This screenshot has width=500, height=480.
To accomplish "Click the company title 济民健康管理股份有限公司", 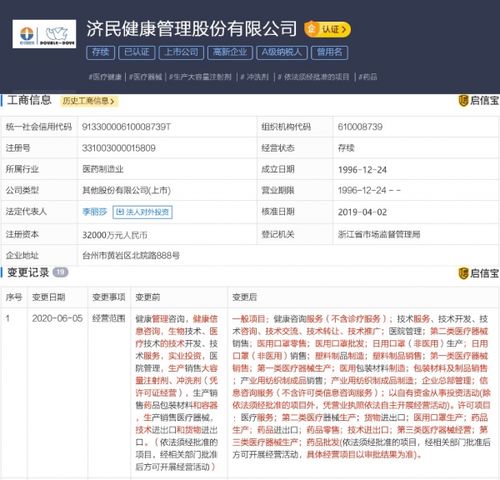I will (x=192, y=29).
